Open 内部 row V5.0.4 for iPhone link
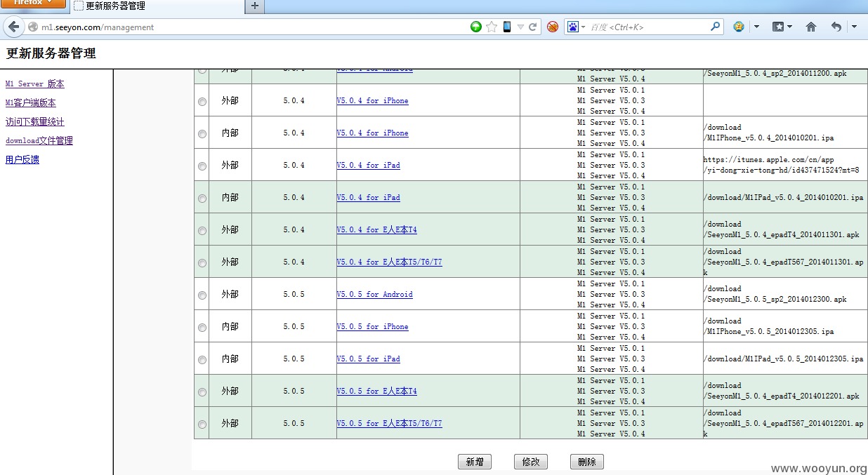 click(372, 133)
